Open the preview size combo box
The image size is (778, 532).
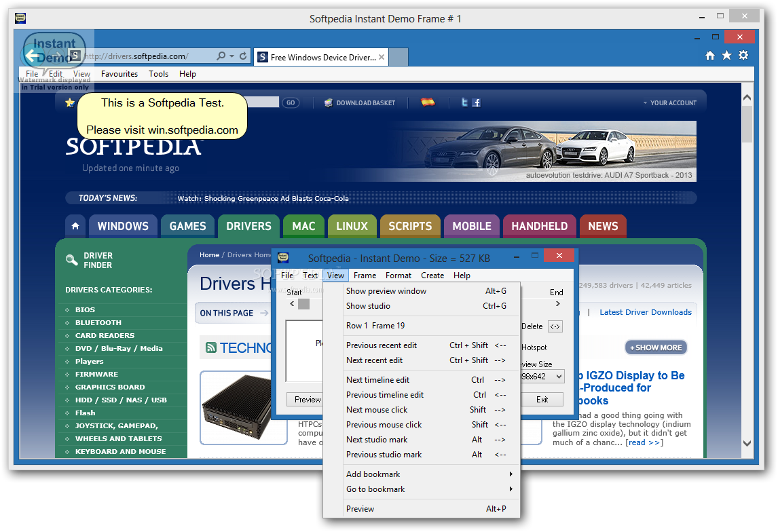(542, 377)
